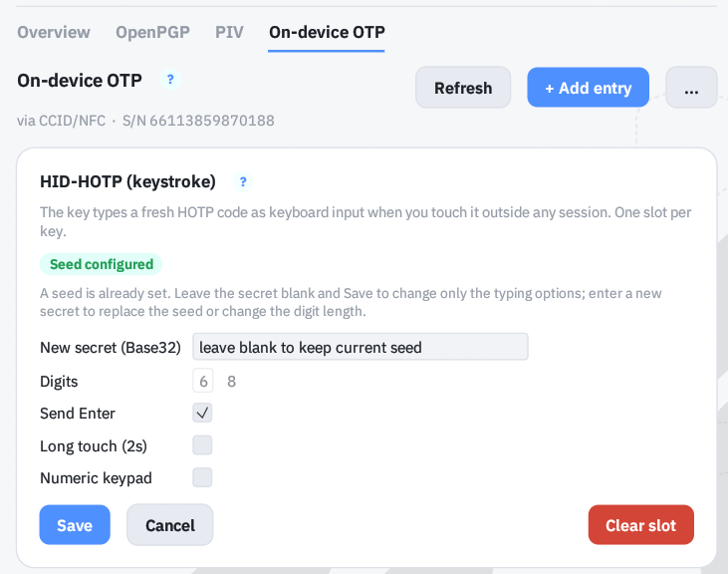Screen dimensions: 728x574
Task: Click the Seed configured status badge
Action: 102,264
